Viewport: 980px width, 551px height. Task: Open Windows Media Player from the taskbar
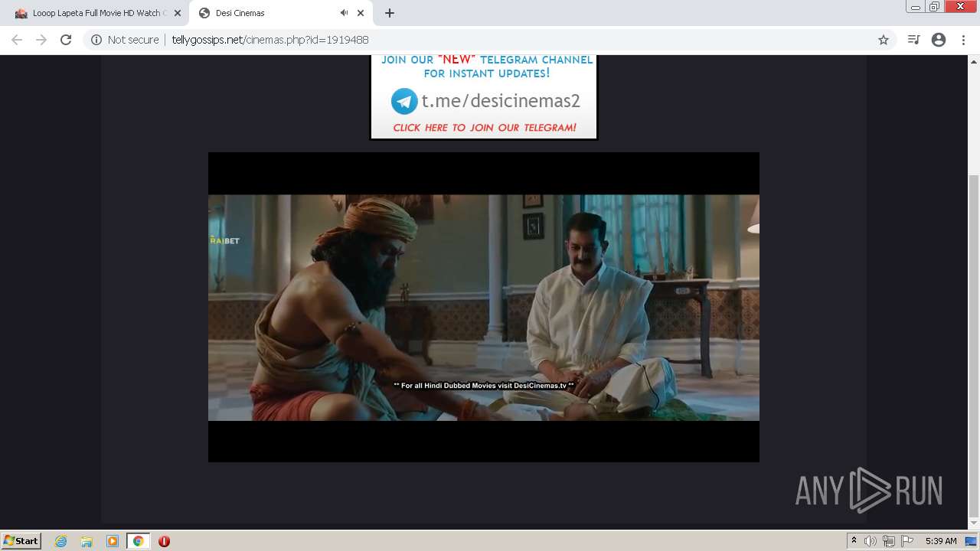tap(113, 541)
